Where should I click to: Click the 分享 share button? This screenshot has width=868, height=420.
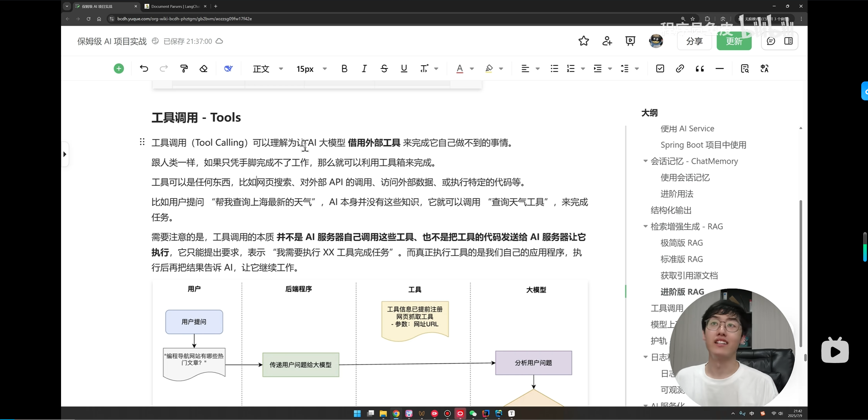[694, 41]
